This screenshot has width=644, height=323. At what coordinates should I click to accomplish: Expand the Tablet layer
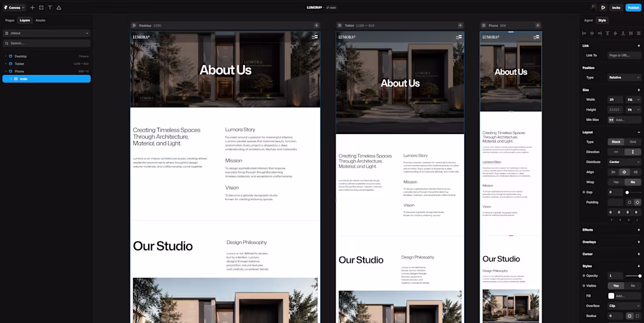point(6,64)
